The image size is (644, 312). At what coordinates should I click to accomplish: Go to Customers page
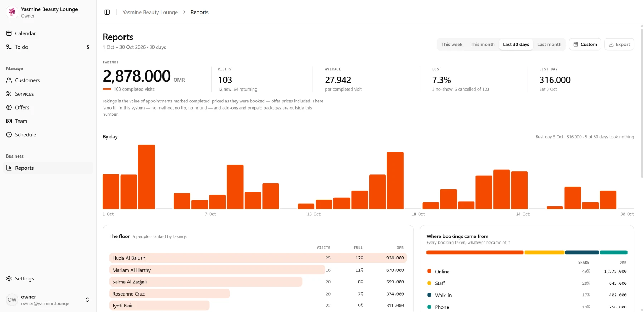coord(48,80)
